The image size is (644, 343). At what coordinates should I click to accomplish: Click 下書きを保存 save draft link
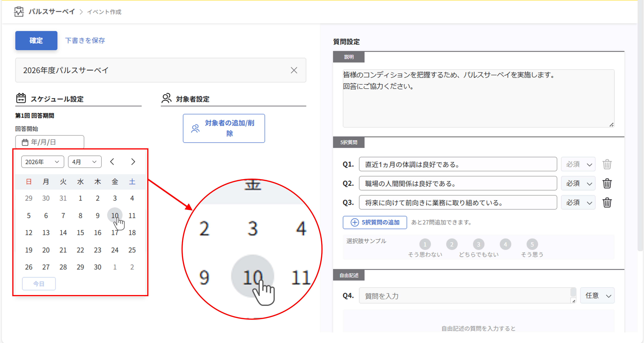point(85,41)
